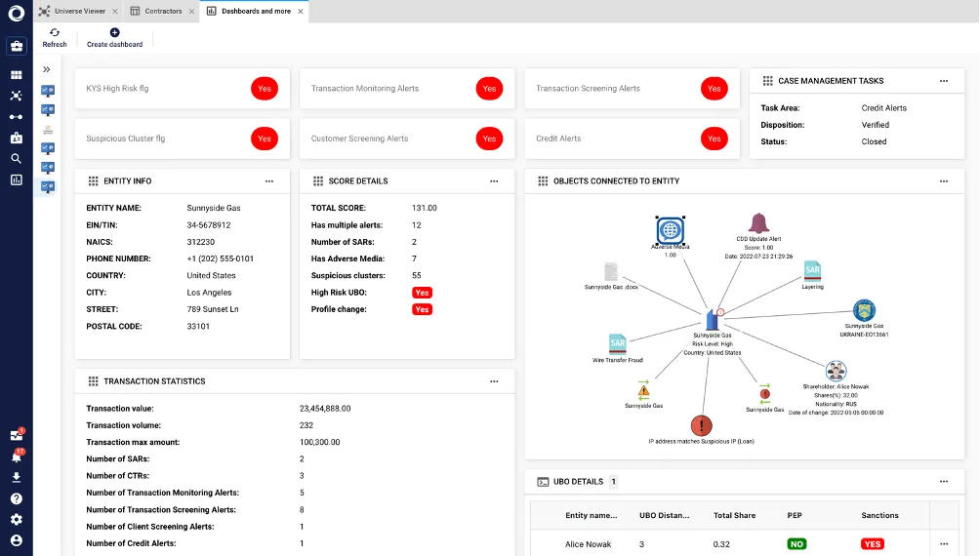Open the briefcase icon in left navigation
This screenshot has width=980, height=556.
(17, 46)
